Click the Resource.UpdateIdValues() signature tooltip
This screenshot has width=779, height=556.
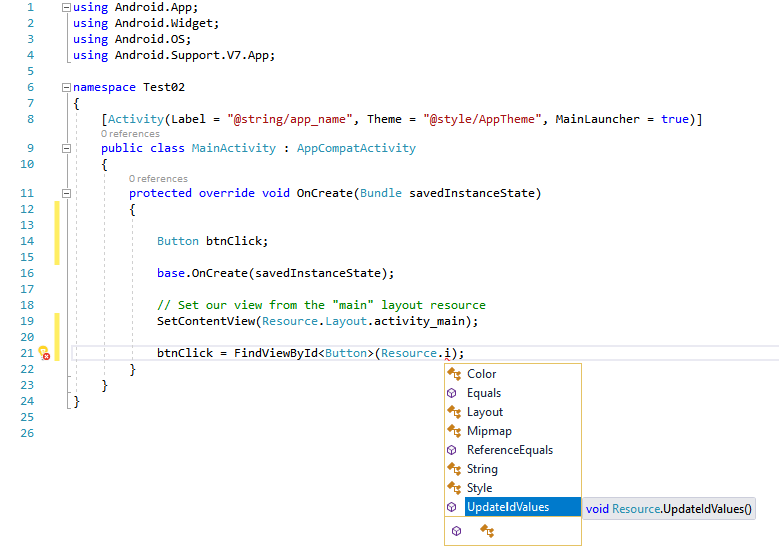coord(669,508)
